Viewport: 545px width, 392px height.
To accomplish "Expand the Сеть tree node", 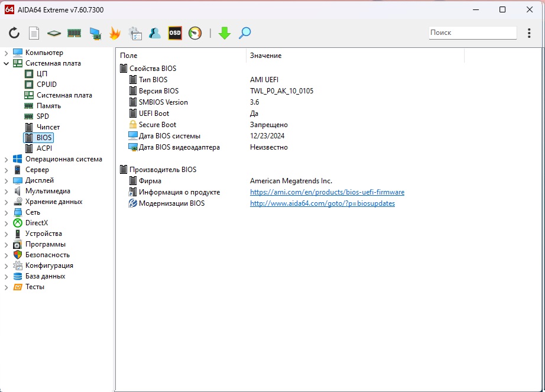I will point(7,212).
